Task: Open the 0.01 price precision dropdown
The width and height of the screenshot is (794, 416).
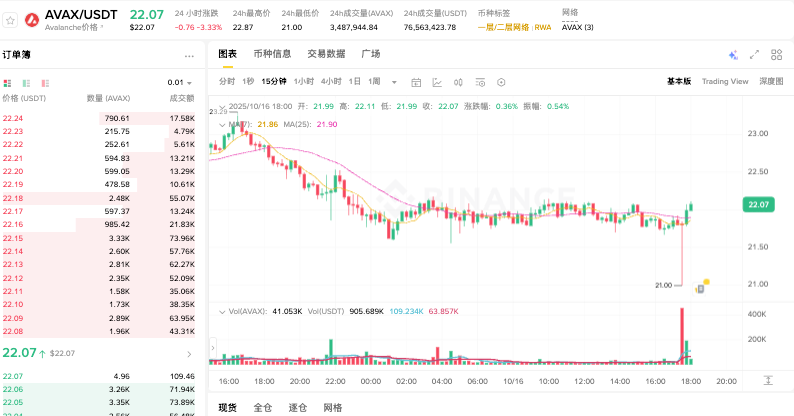Action: (180, 82)
